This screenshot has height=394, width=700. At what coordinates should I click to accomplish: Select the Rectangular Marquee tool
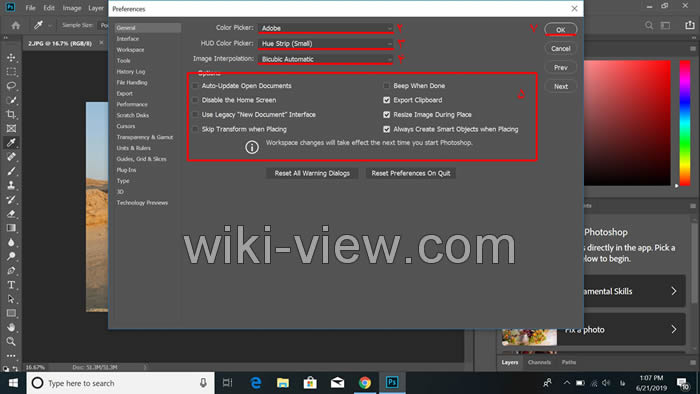click(11, 72)
